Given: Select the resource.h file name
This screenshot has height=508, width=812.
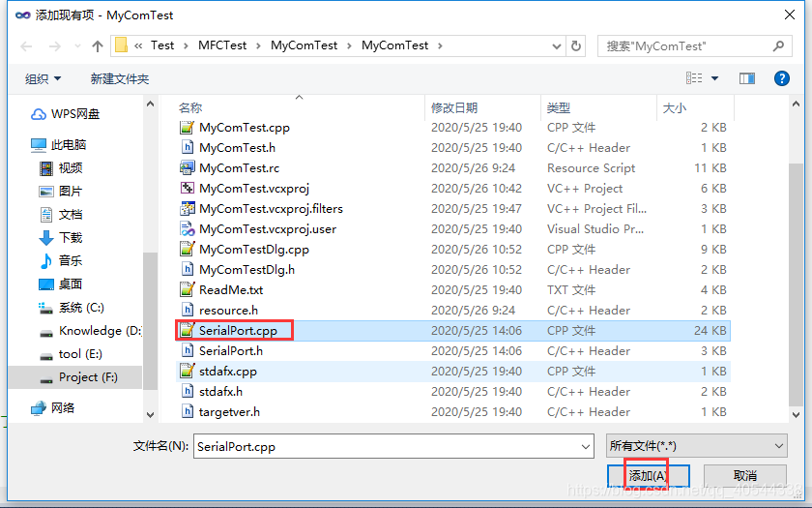Looking at the screenshot, I should coord(228,311).
